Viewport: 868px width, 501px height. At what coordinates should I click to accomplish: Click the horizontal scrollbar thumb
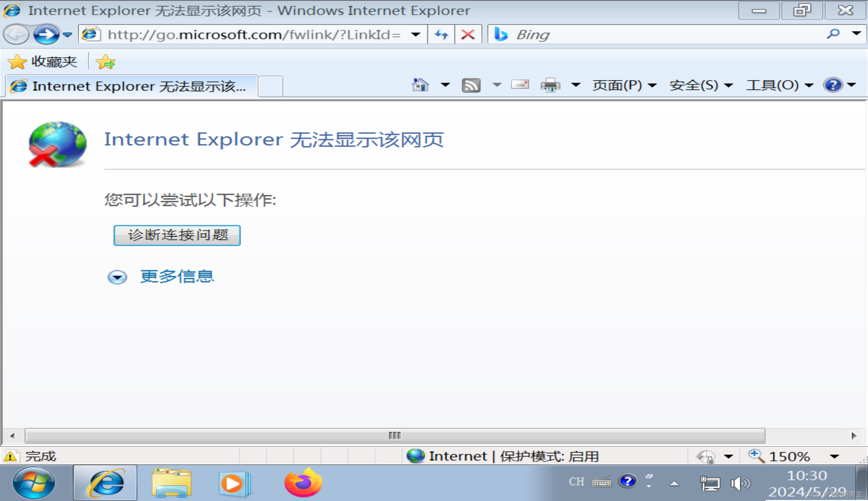(x=394, y=436)
